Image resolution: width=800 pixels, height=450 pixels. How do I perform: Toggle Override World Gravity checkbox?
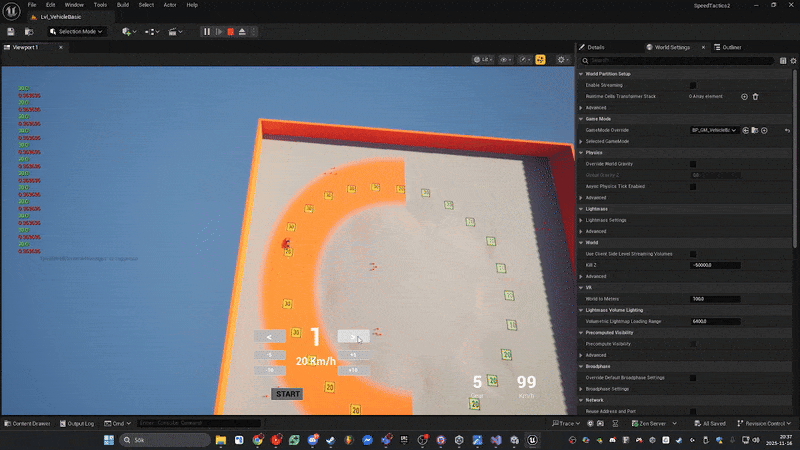click(693, 163)
